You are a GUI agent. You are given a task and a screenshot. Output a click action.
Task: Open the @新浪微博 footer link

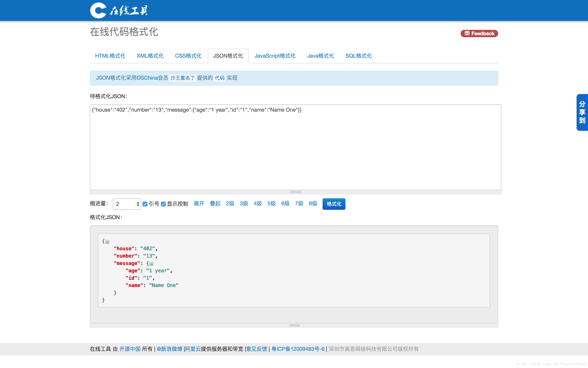[169, 349]
